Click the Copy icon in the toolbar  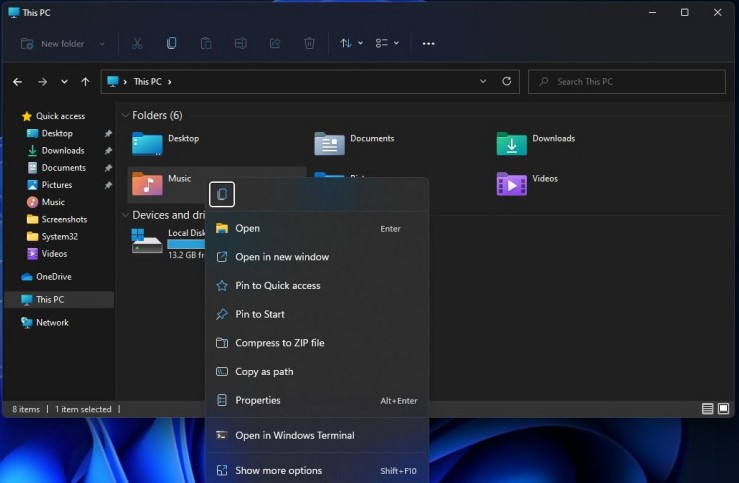click(172, 44)
